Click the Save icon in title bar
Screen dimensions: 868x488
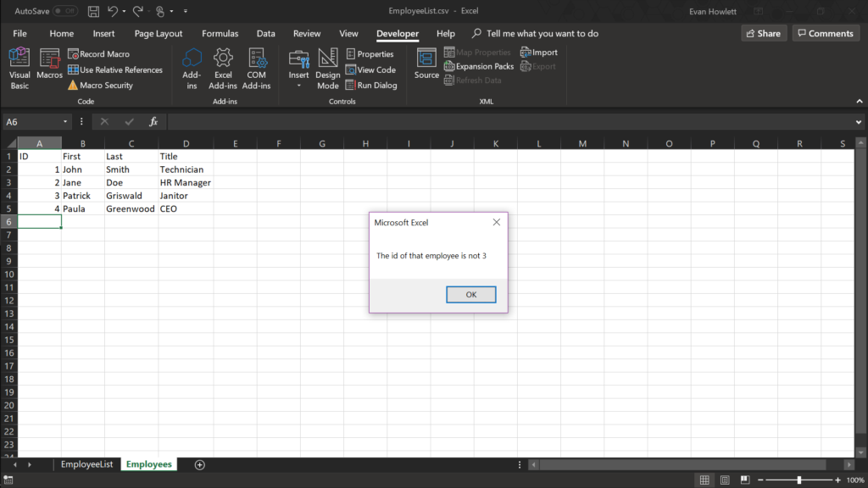[93, 12]
